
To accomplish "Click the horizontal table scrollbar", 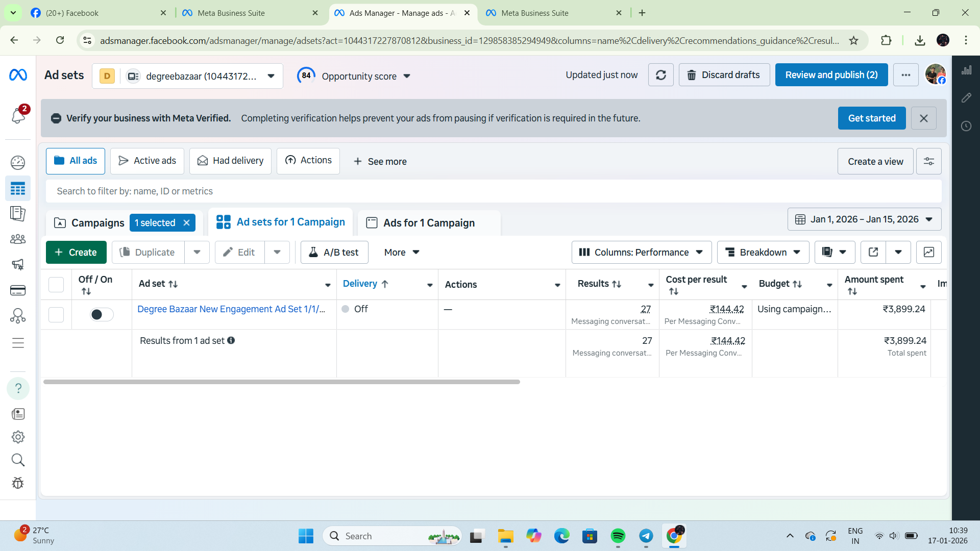I will coord(282,382).
